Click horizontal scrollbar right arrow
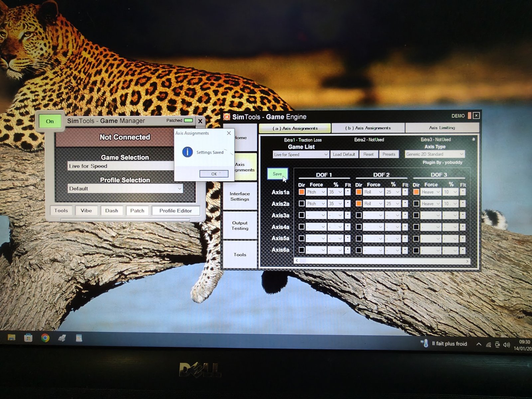 (x=467, y=261)
